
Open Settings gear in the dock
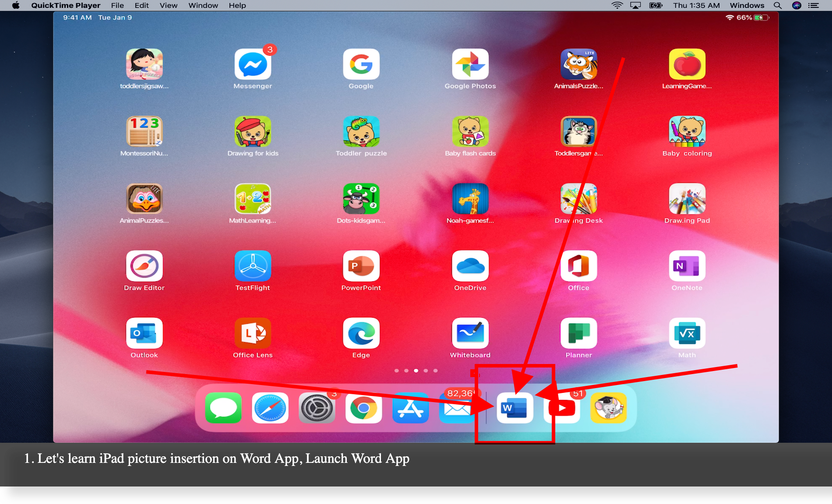[x=317, y=408]
